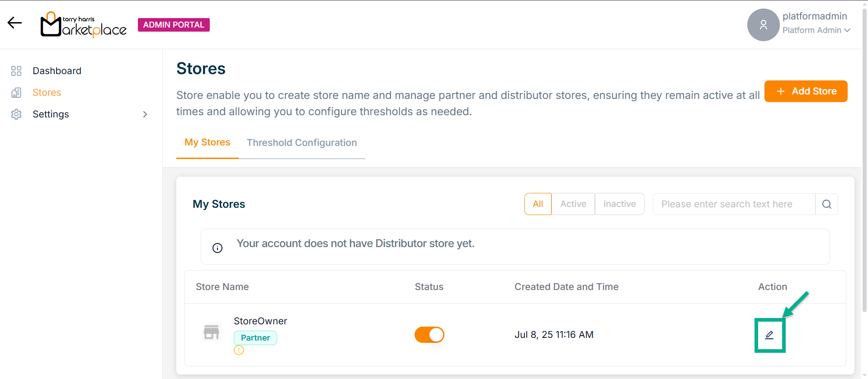Screen dimensions: 868x379
Task: Filter stores by Active
Action: tap(573, 204)
